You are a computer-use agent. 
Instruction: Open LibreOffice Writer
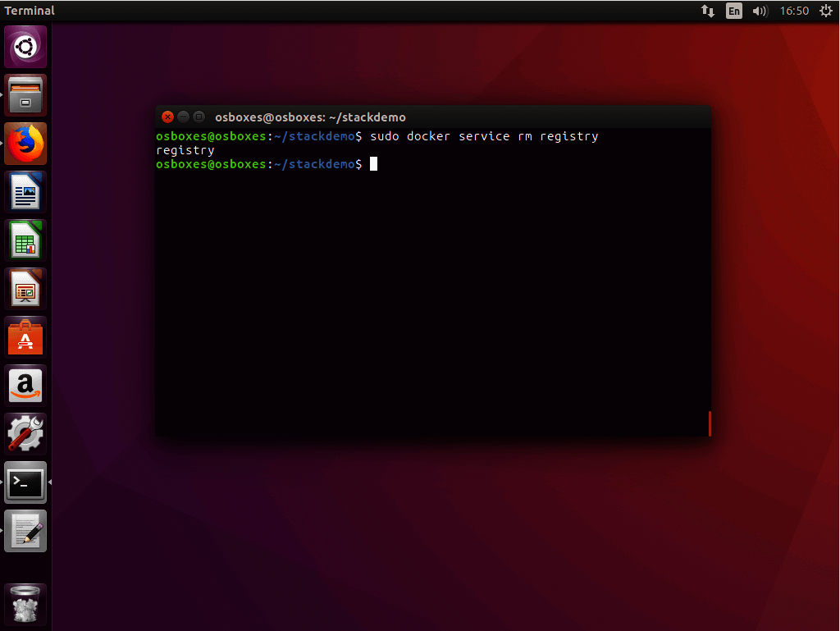point(25,192)
